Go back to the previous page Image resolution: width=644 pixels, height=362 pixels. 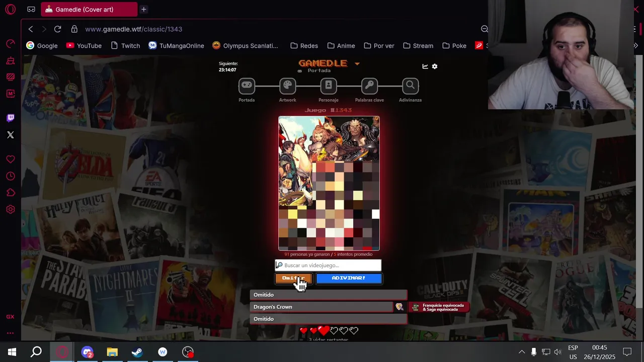pyautogui.click(x=31, y=29)
